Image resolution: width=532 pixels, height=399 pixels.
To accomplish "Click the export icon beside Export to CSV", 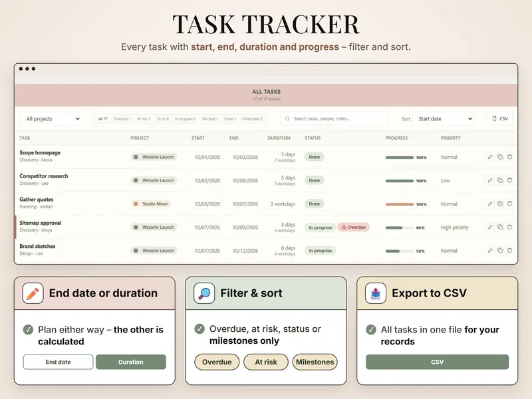I will tap(376, 293).
